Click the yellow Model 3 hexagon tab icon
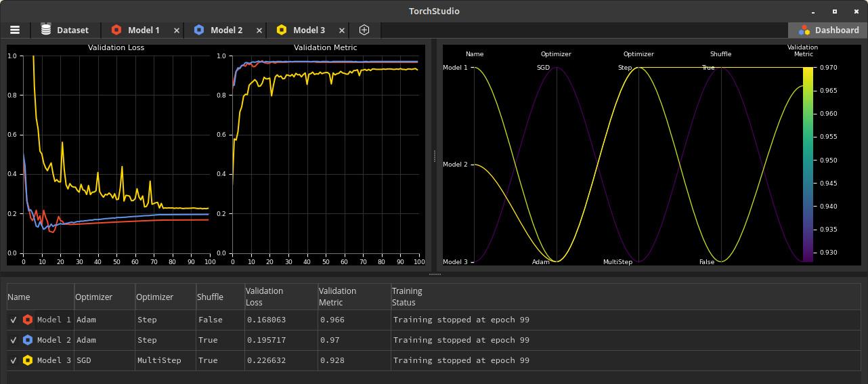This screenshot has height=384, width=868. (x=282, y=30)
